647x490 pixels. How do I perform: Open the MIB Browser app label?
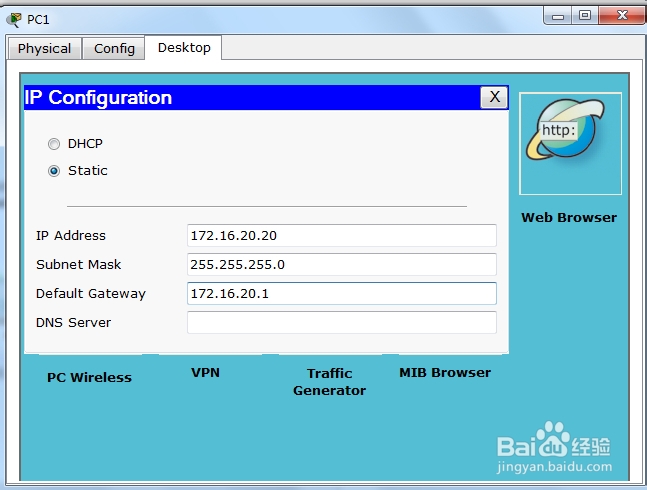coord(445,372)
